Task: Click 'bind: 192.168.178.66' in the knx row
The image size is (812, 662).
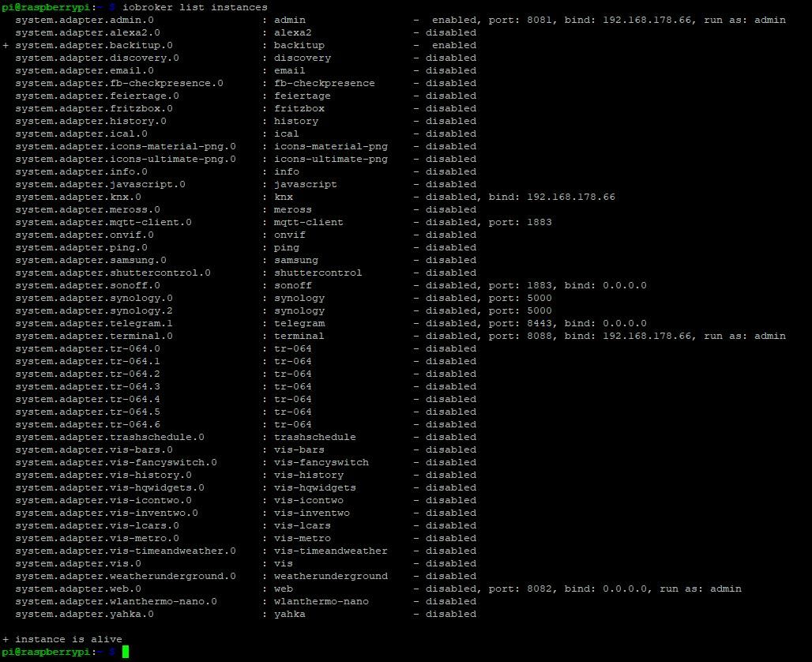Action: pyautogui.click(x=551, y=197)
